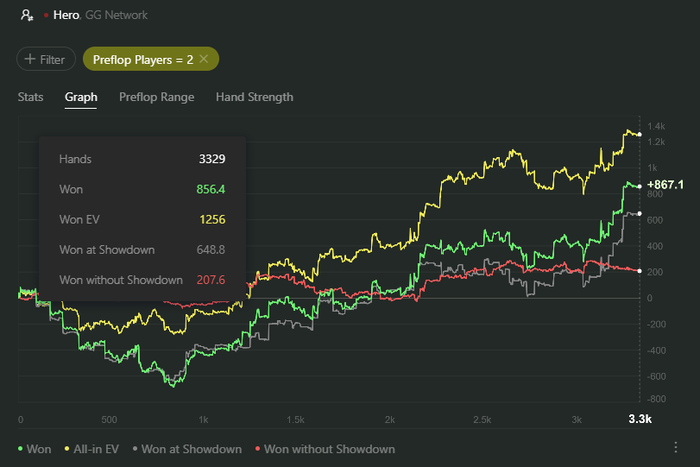Select the Graph tab
This screenshot has height=467, width=700.
coord(81,97)
